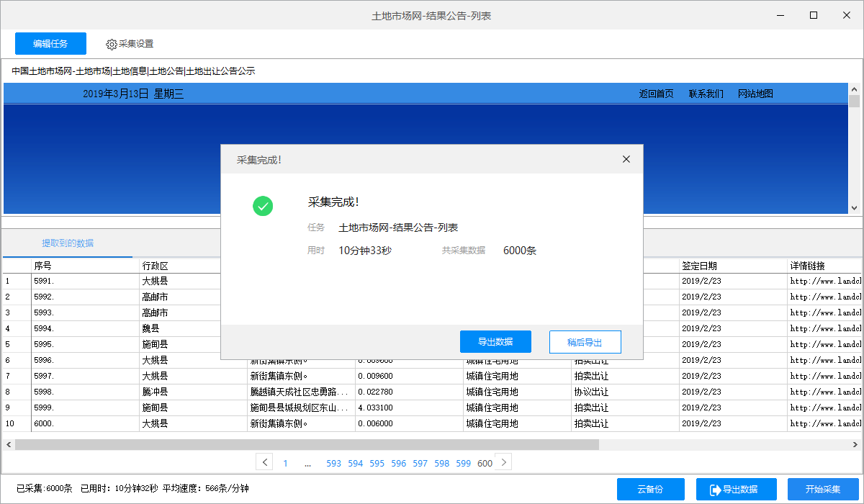Minimize the application window
The height and width of the screenshot is (504, 864).
point(780,15)
